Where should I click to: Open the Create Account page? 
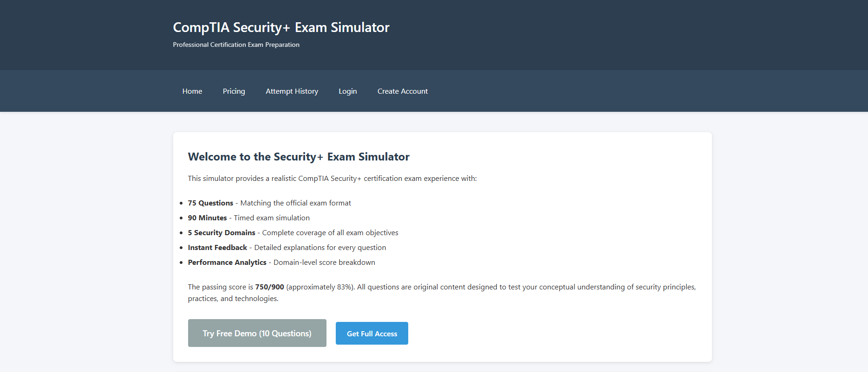[x=402, y=91]
